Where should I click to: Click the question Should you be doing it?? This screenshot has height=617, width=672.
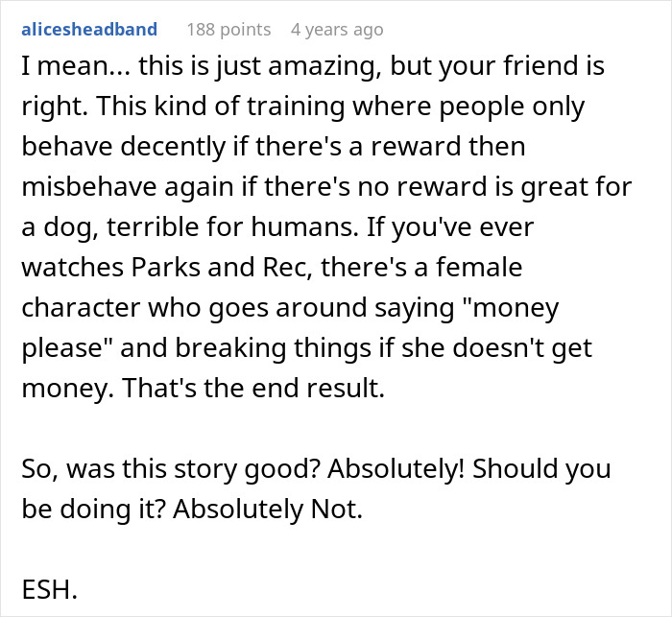click(x=316, y=488)
